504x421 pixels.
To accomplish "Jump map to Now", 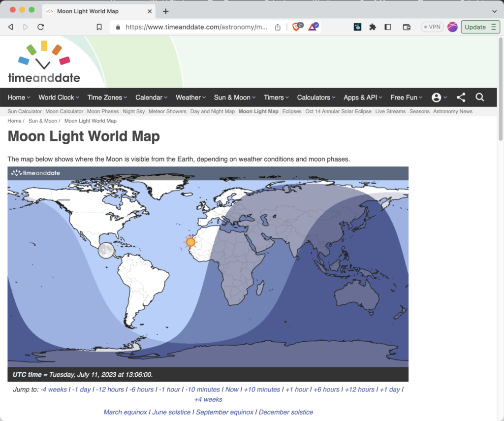I will 232,389.
